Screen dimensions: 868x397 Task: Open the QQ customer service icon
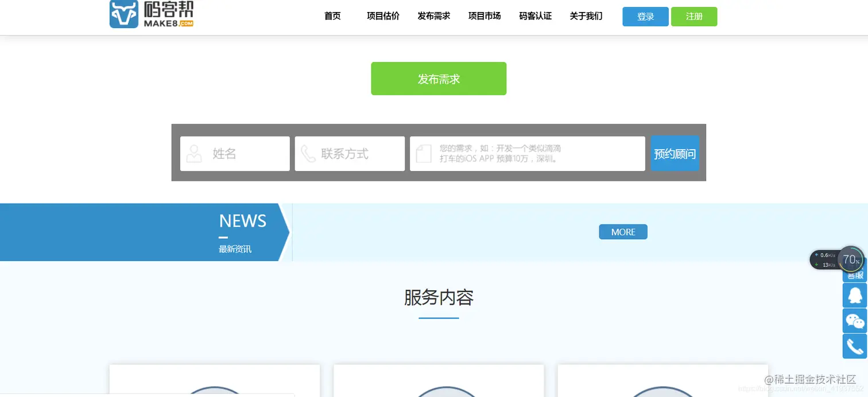coord(855,295)
